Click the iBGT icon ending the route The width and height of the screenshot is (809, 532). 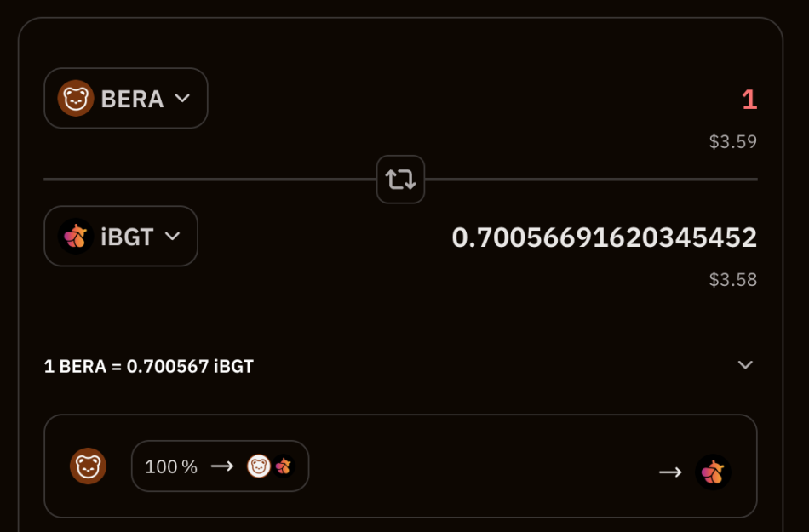click(x=713, y=472)
